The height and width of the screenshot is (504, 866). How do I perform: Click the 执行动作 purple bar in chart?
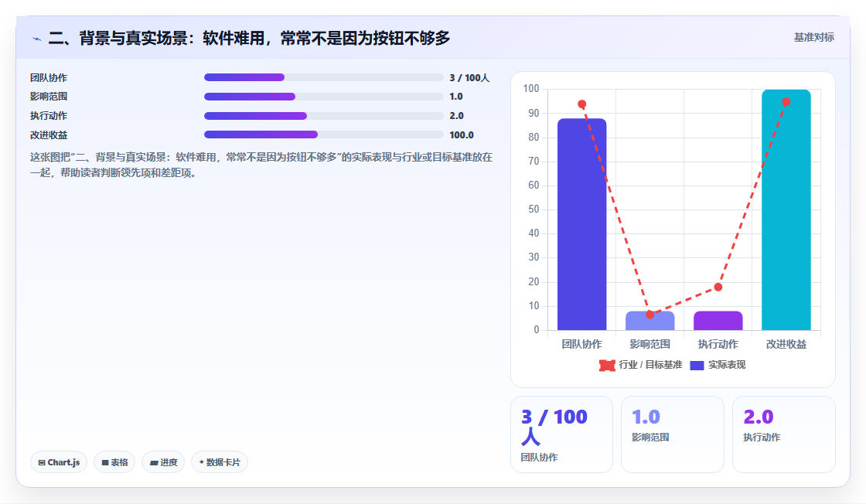718,321
